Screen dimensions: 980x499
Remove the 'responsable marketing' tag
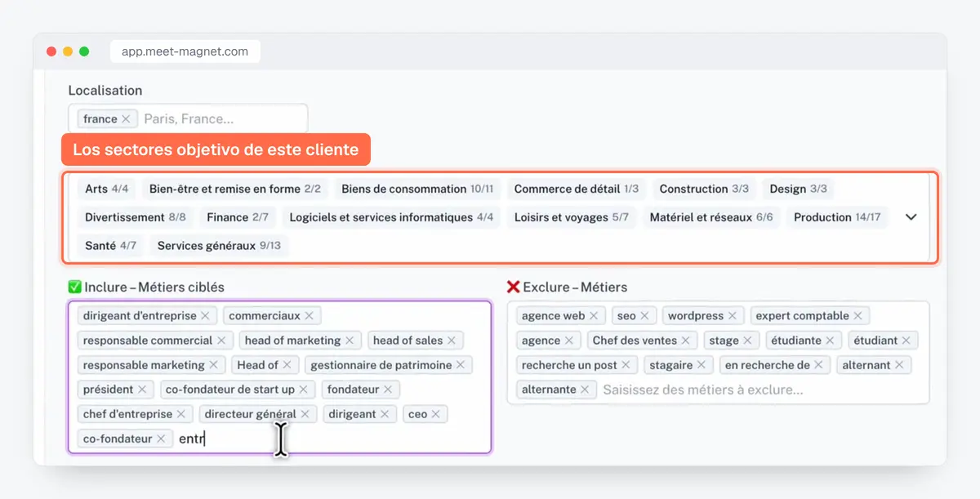(x=213, y=365)
